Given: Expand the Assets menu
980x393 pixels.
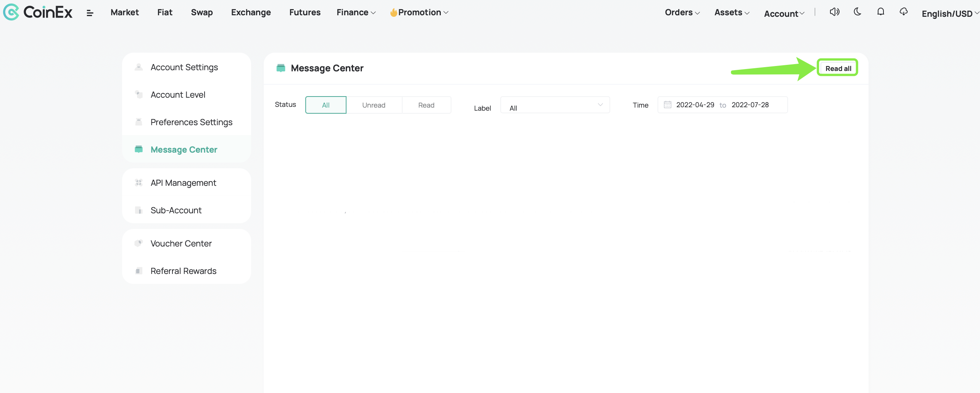Looking at the screenshot, I should 732,13.
